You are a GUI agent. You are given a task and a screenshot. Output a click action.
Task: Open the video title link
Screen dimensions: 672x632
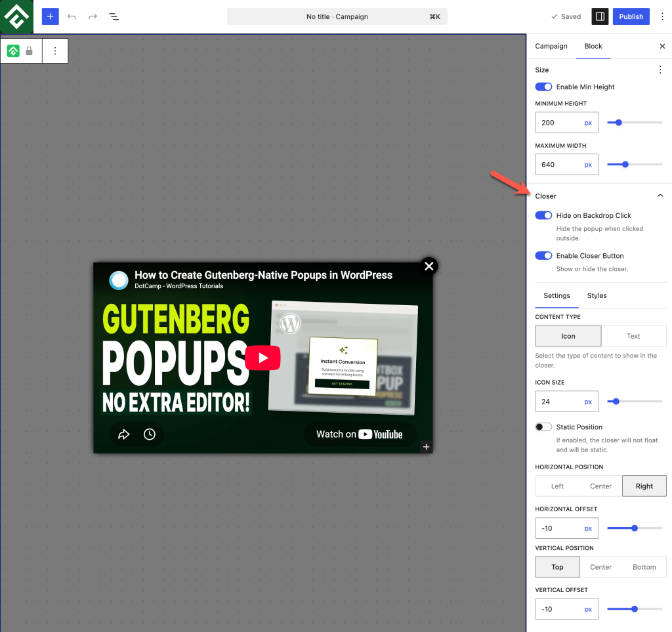[x=264, y=274]
